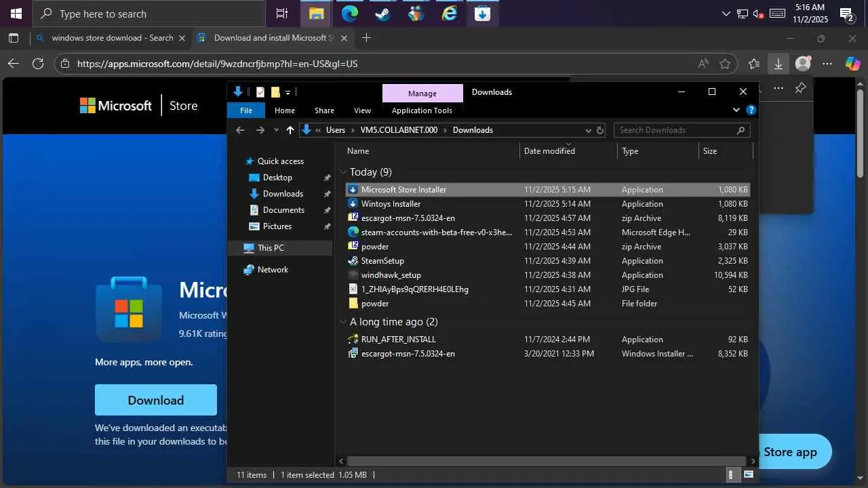Open Task View from the taskbar
This screenshot has height=488, width=868.
click(x=281, y=14)
